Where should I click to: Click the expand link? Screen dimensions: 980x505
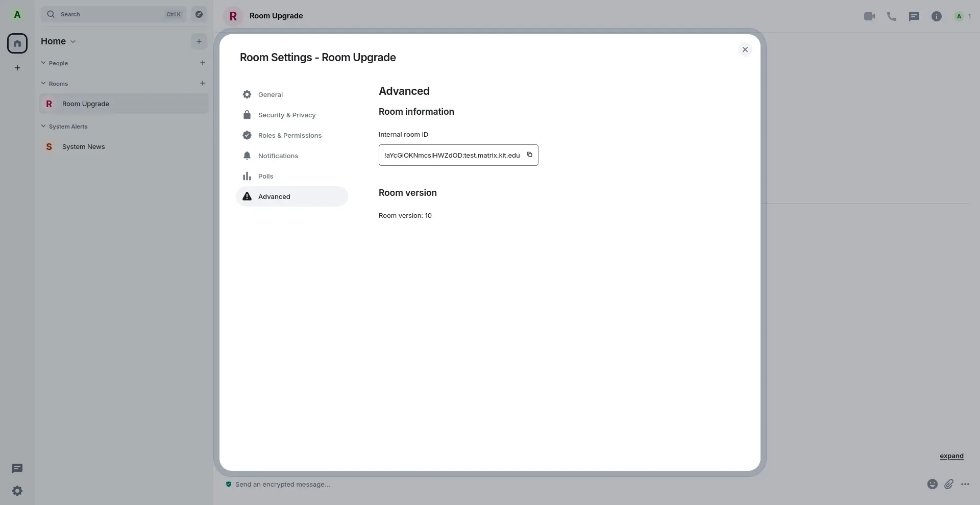point(951,456)
